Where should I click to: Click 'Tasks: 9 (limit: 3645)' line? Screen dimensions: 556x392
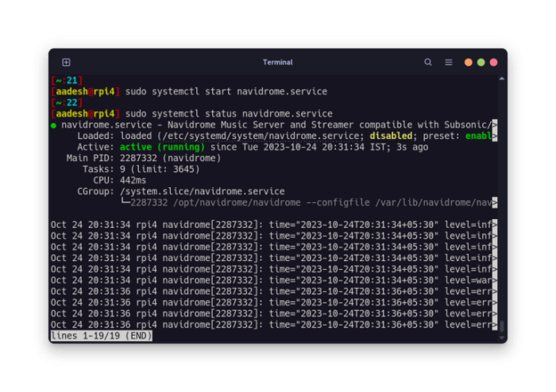pyautogui.click(x=141, y=169)
